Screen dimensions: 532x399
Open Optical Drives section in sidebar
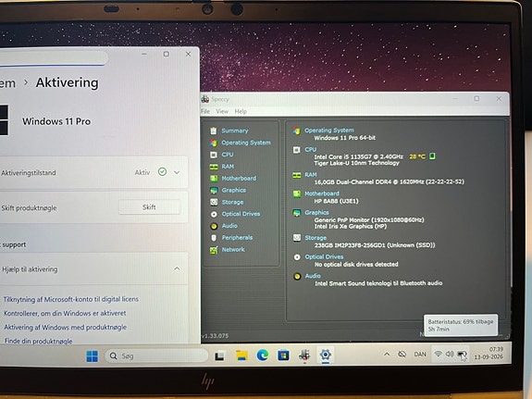point(241,214)
